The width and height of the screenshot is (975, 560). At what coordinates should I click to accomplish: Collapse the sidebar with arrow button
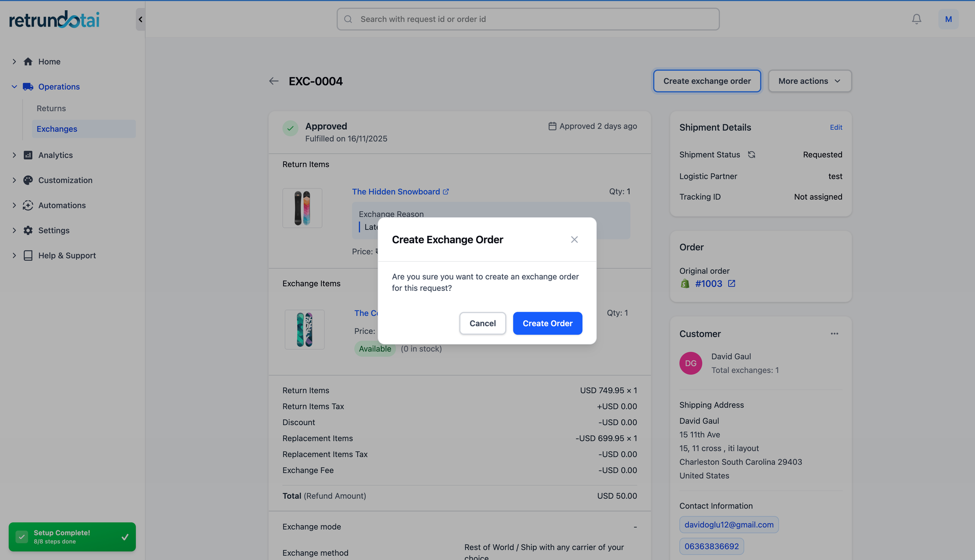click(x=140, y=19)
